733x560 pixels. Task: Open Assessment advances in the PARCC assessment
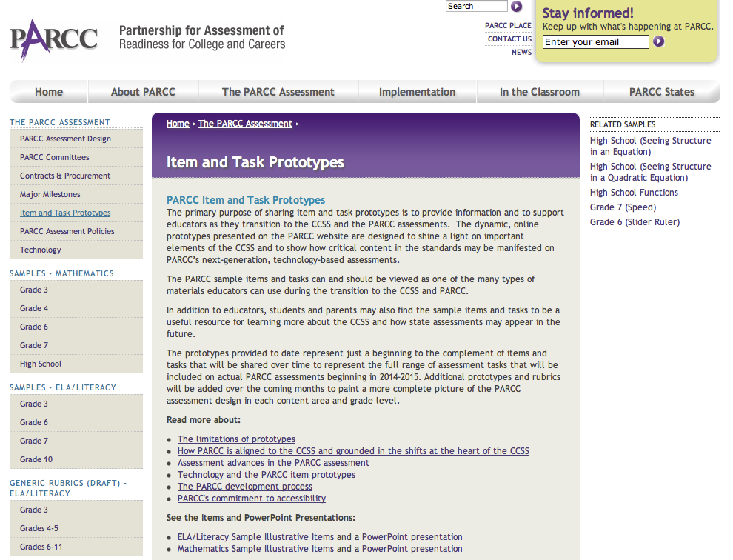tap(273, 463)
